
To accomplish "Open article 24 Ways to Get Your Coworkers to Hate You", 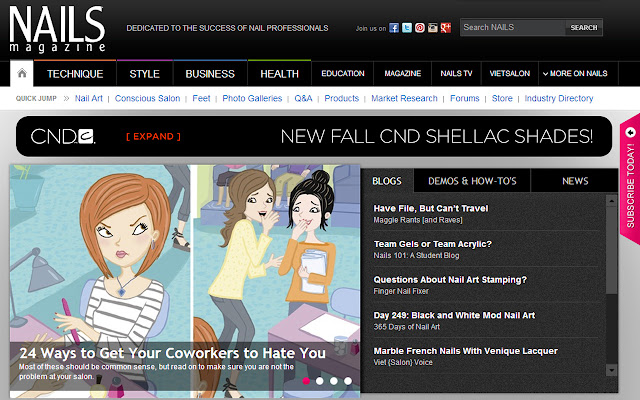I will pyautogui.click(x=172, y=353).
